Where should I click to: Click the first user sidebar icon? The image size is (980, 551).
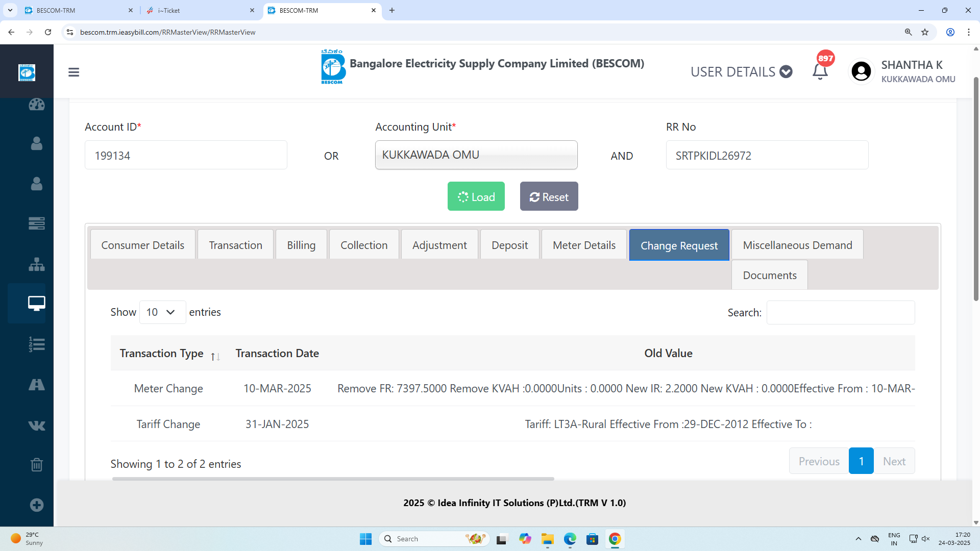tap(36, 143)
